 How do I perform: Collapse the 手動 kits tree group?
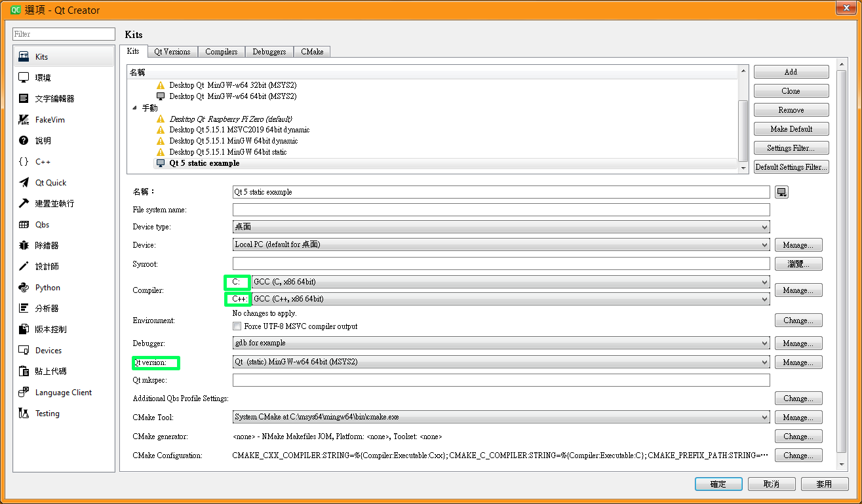coord(134,107)
